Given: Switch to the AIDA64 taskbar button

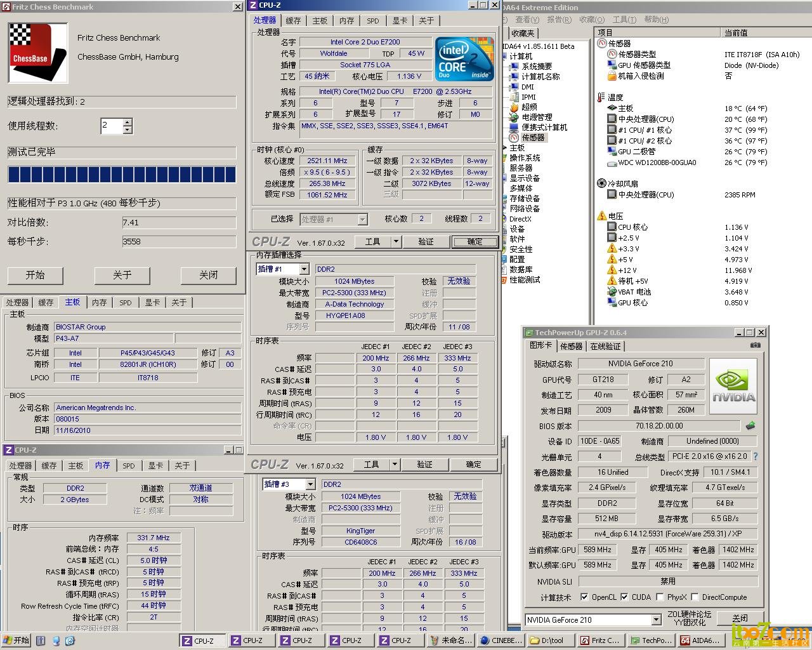Looking at the screenshot, I should (701, 641).
